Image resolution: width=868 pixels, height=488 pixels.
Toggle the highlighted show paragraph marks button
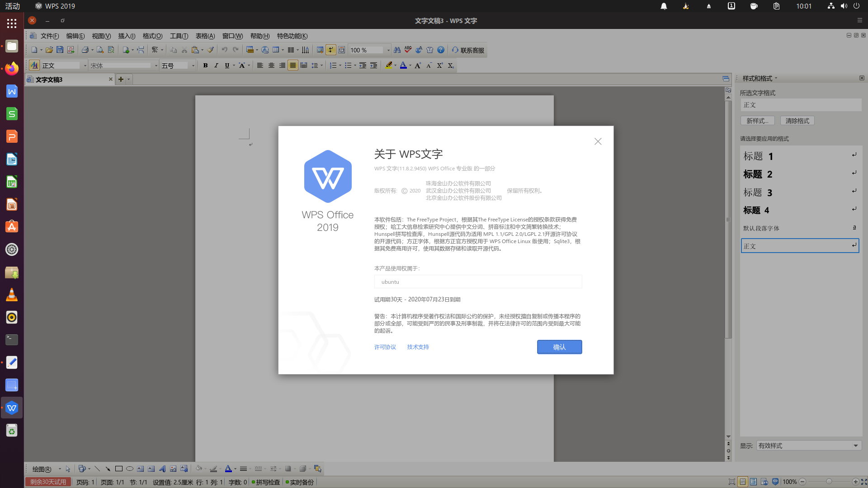331,50
